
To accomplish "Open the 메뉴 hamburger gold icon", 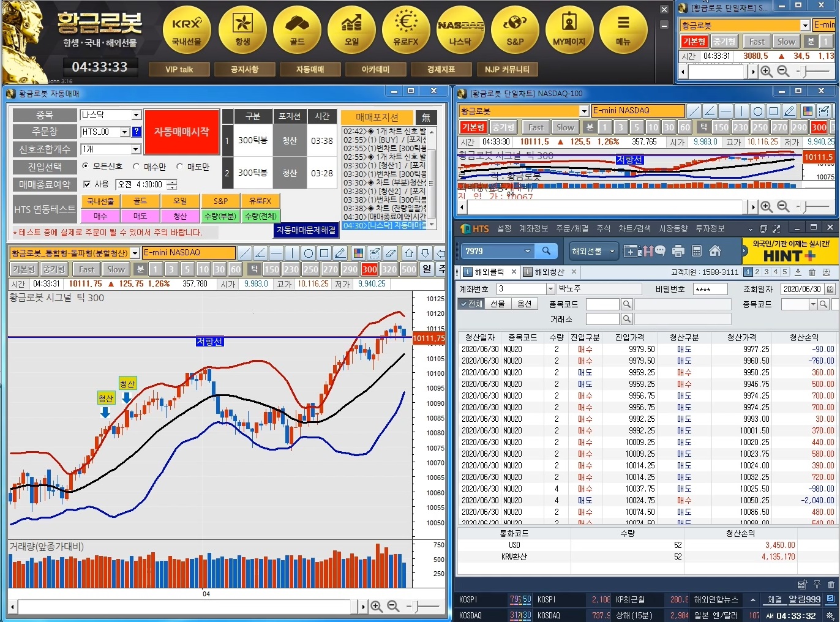I will tap(623, 29).
